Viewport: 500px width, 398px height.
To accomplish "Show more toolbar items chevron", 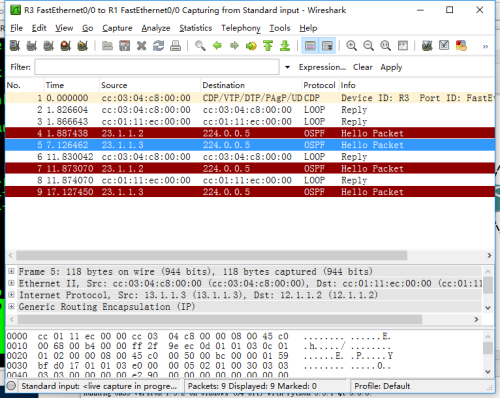I will point(485,46).
